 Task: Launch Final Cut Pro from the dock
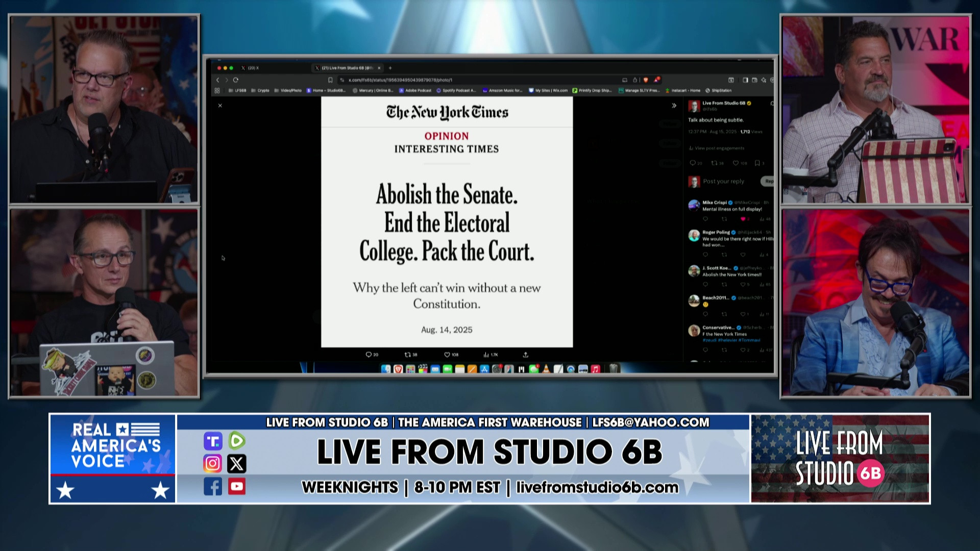tap(423, 369)
